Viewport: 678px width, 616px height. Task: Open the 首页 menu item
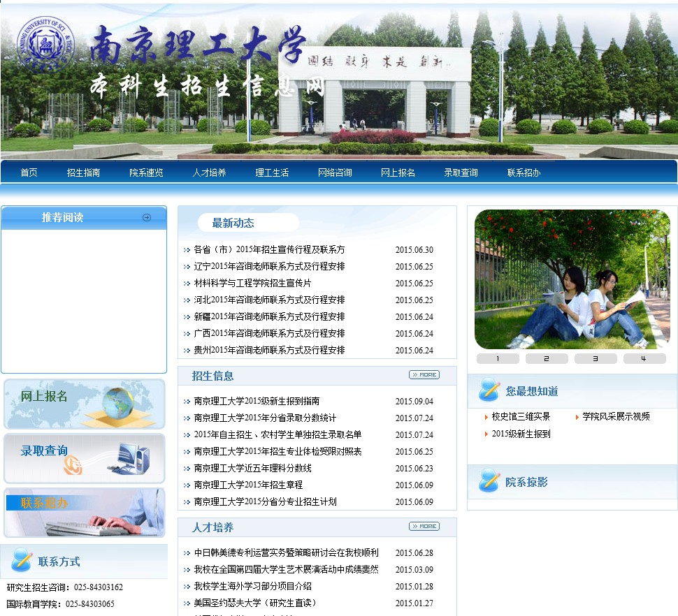click(x=29, y=173)
